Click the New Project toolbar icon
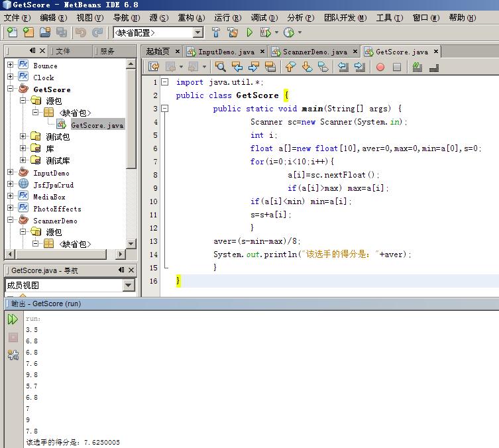This screenshot has width=499, height=448. coord(28,32)
